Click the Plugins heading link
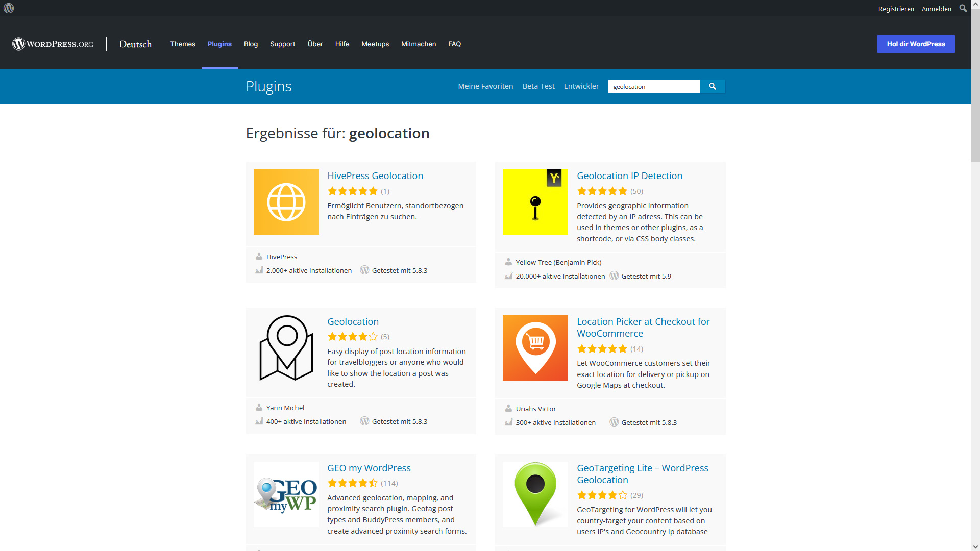 click(268, 86)
